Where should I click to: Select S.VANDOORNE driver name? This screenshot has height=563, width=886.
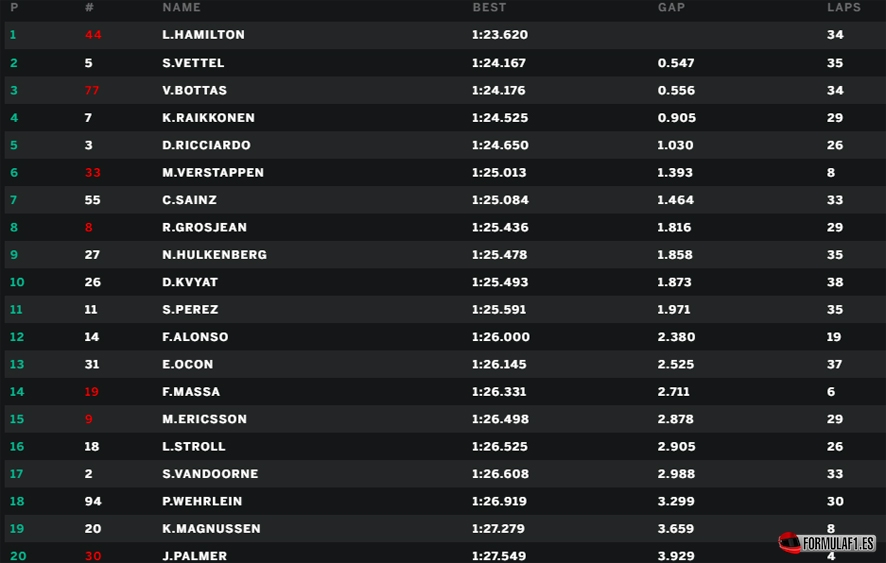point(210,474)
